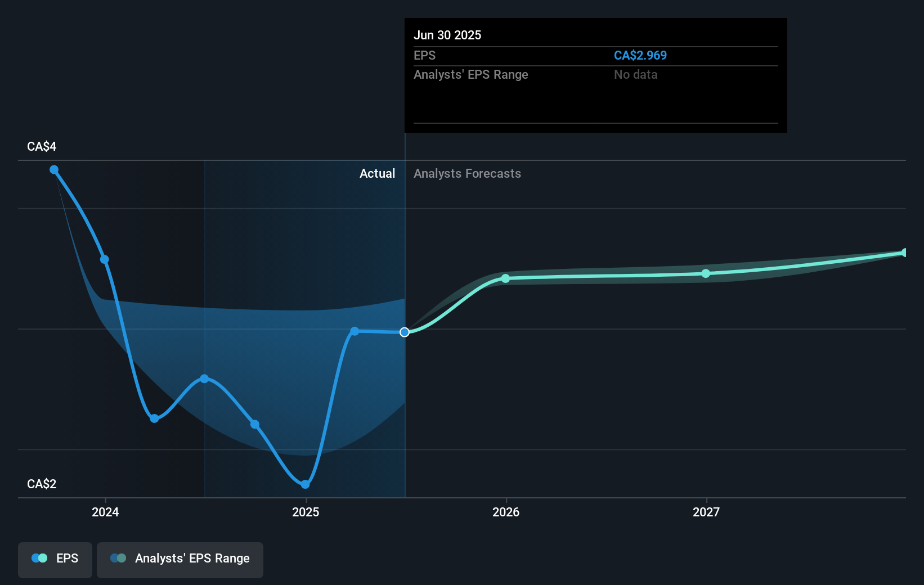Click the CA$2.969 EPS value in tooltip

pyautogui.click(x=640, y=56)
